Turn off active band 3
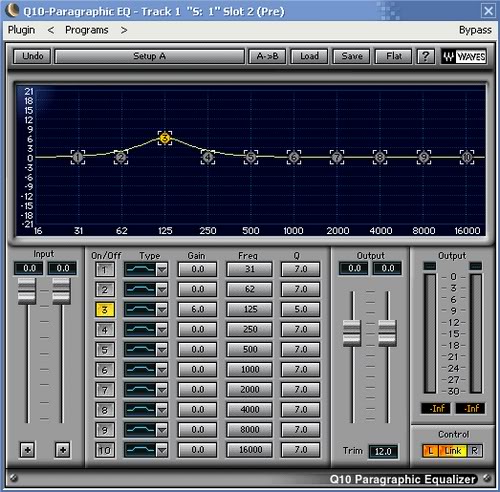The image size is (500, 492). click(105, 310)
